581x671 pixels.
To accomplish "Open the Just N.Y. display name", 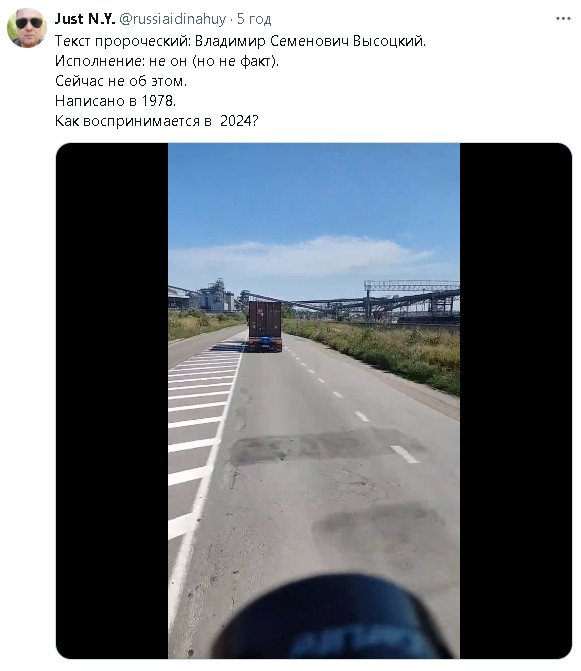I will (85, 19).
